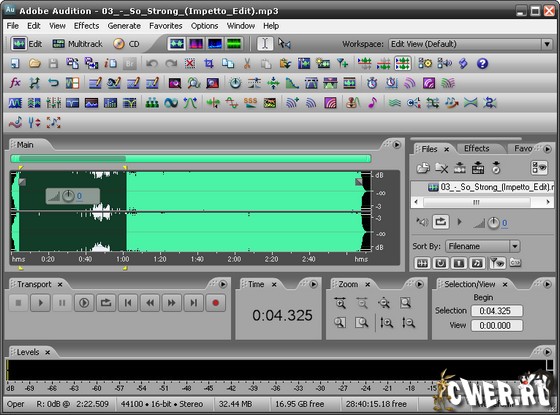Click the Rewind transport button
The image size is (560, 415).
pyautogui.click(x=150, y=303)
